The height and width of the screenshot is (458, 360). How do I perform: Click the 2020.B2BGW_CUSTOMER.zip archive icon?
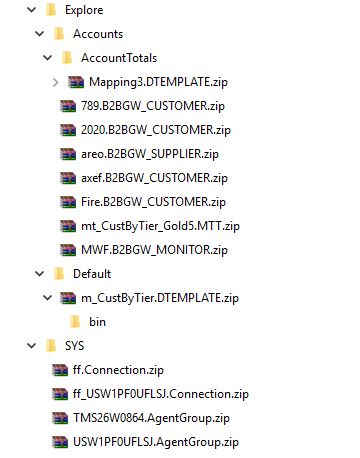[68, 130]
